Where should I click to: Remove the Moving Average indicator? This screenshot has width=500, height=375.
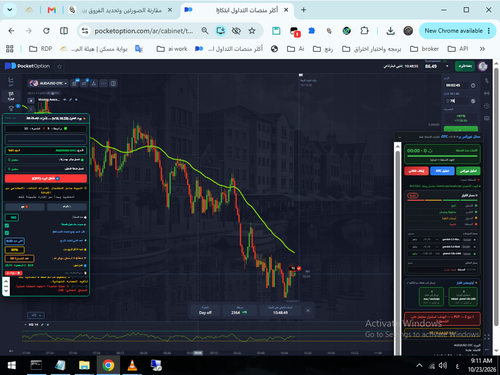76,100
